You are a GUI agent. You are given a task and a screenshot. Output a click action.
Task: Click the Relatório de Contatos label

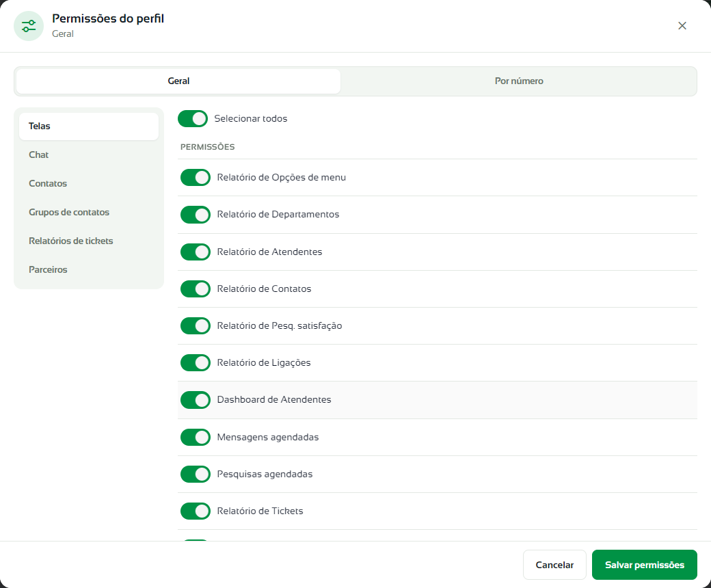(264, 289)
